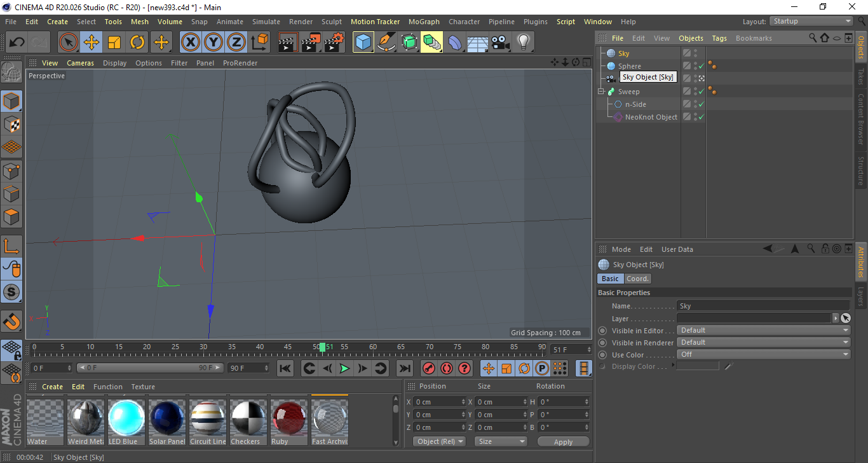Select Points mode

click(x=11, y=170)
